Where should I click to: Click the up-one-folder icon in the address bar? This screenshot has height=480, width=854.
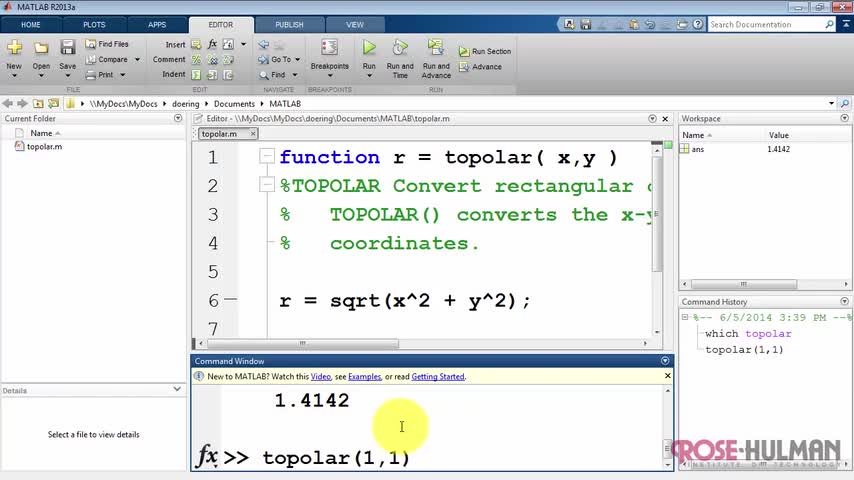(38, 104)
